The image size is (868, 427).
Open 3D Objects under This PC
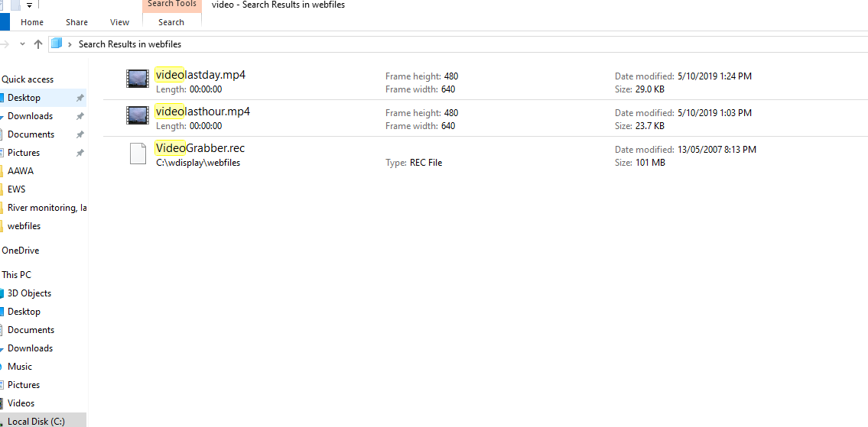29,293
